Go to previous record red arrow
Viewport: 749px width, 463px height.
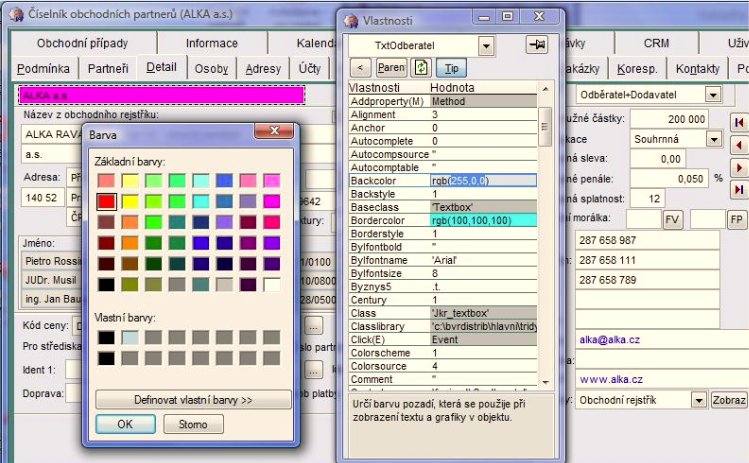(739, 145)
